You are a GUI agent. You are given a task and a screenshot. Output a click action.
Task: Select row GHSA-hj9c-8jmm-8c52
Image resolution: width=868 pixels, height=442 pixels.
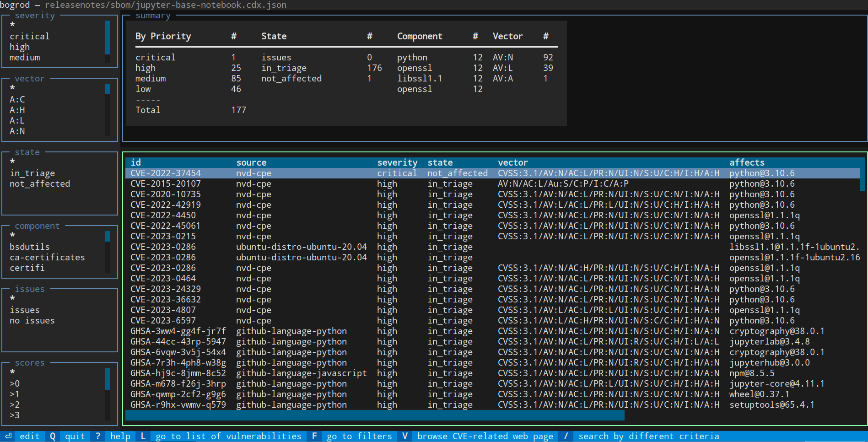point(178,373)
